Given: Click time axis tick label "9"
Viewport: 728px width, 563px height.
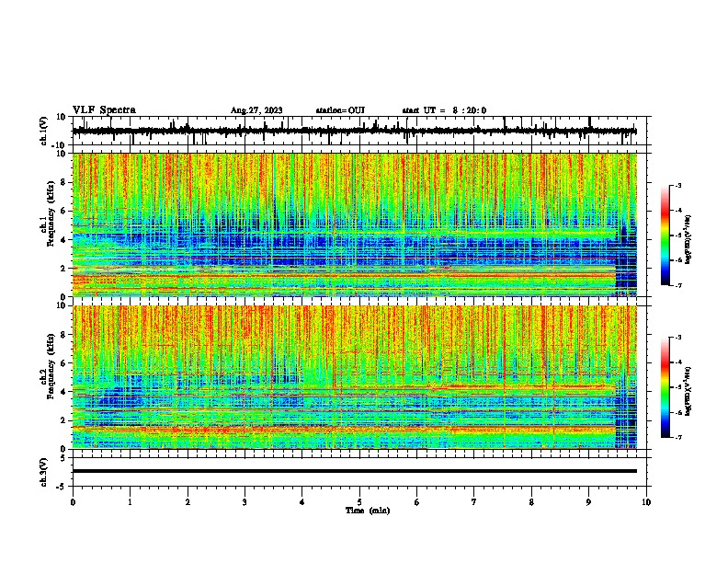Looking at the screenshot, I should [x=588, y=502].
